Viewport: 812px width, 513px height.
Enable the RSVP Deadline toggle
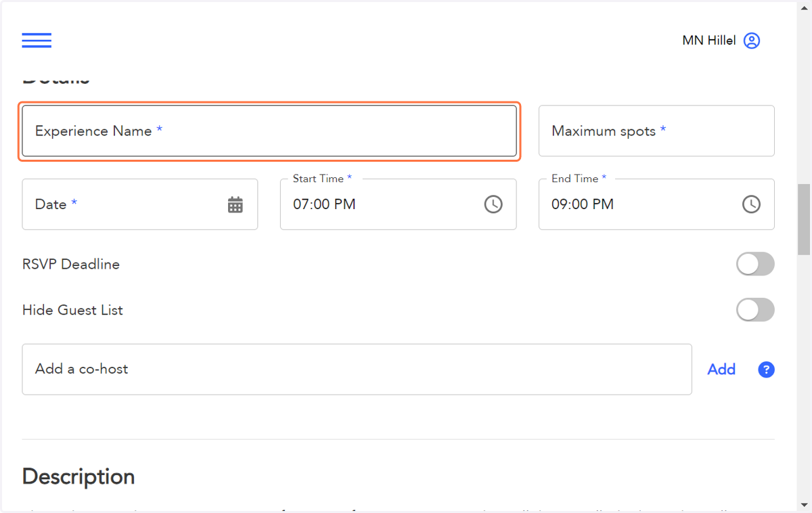(x=755, y=264)
